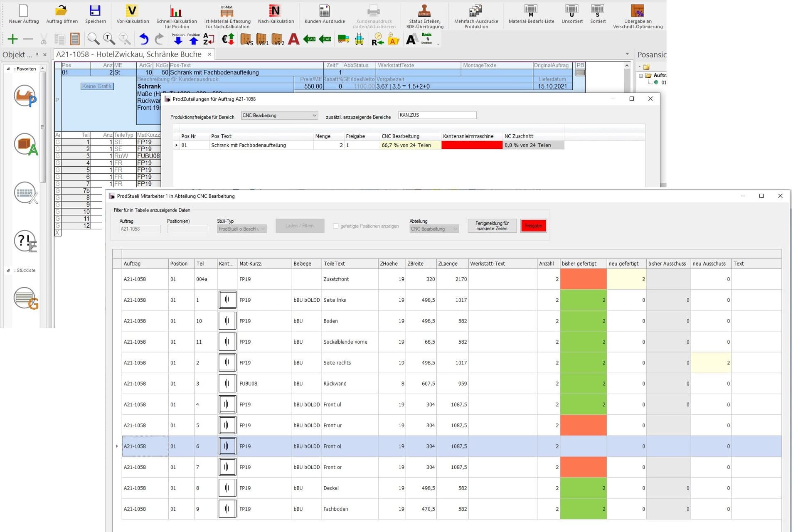Toggle 'gefertigte Positionen anzeigen' checkbox
The width and height of the screenshot is (798, 532).
click(x=335, y=226)
